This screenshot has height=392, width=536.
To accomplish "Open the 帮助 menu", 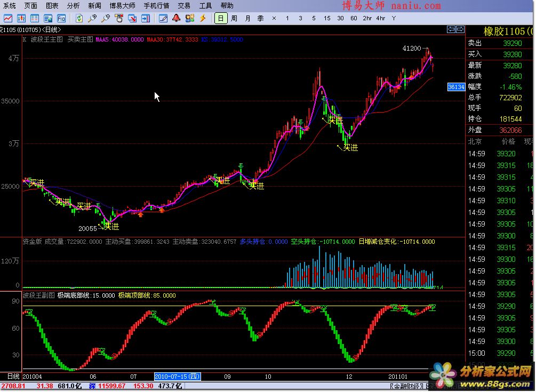I will pyautogui.click(x=227, y=6).
